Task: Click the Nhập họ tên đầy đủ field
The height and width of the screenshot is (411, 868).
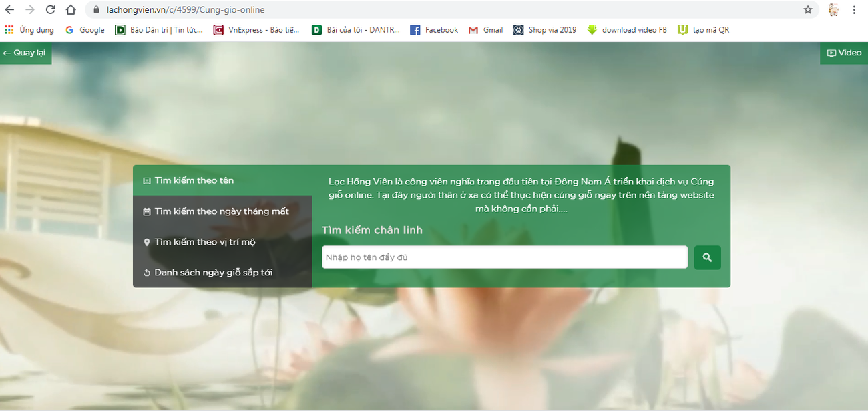Action: pos(505,257)
